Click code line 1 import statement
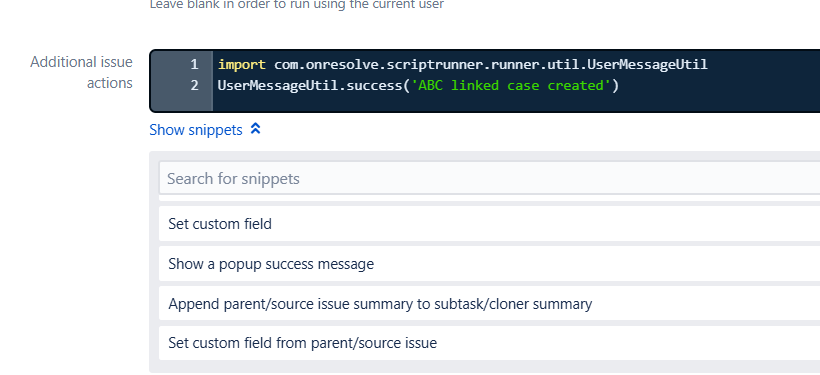Viewport: 820px width, 375px height. click(462, 64)
